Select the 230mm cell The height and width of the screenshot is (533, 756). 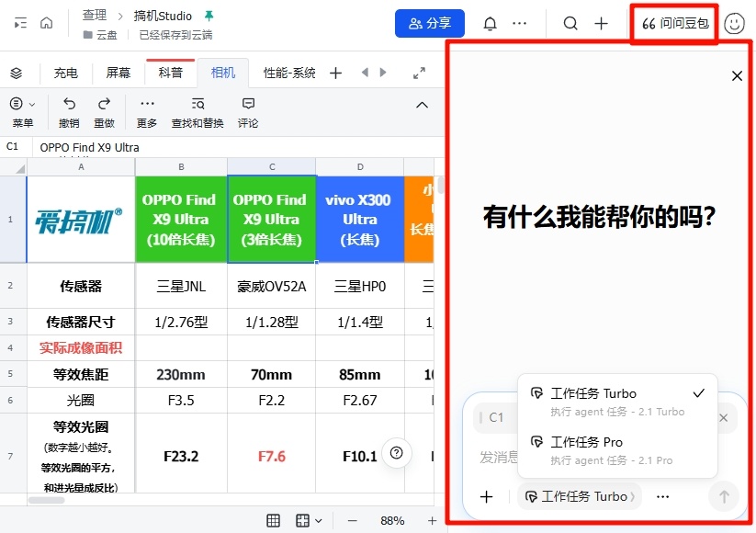pyautogui.click(x=181, y=374)
